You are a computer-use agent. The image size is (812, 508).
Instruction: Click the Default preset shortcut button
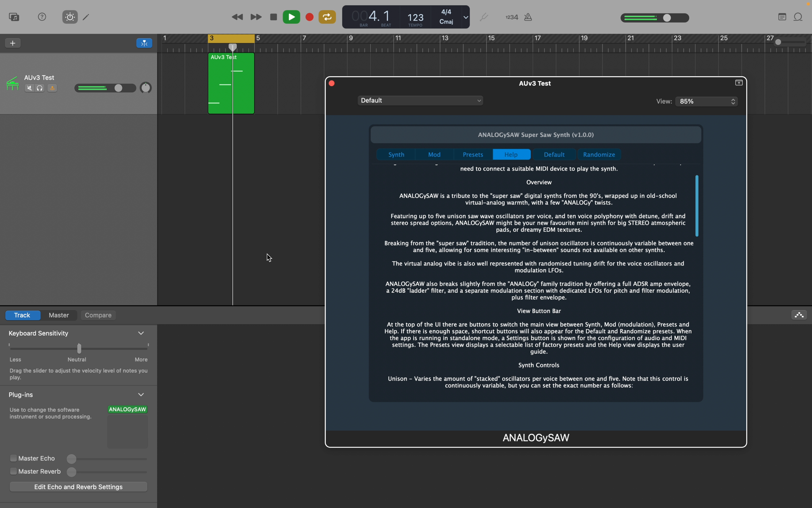click(x=554, y=155)
